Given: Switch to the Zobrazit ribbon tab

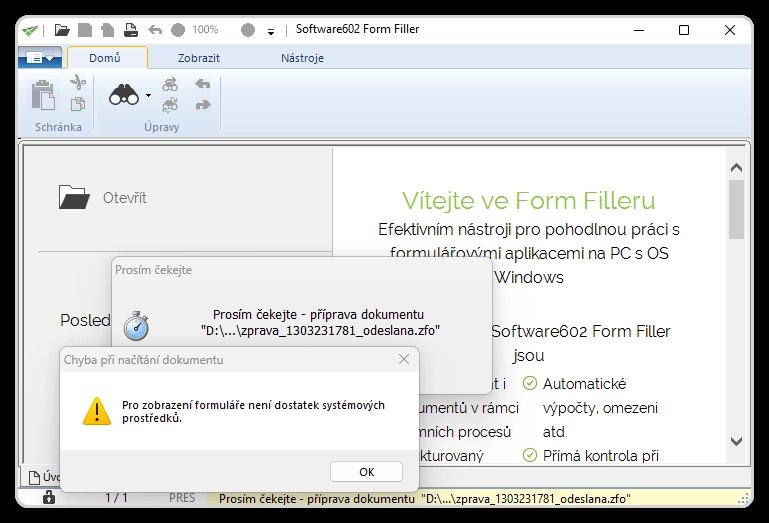Looking at the screenshot, I should point(199,58).
